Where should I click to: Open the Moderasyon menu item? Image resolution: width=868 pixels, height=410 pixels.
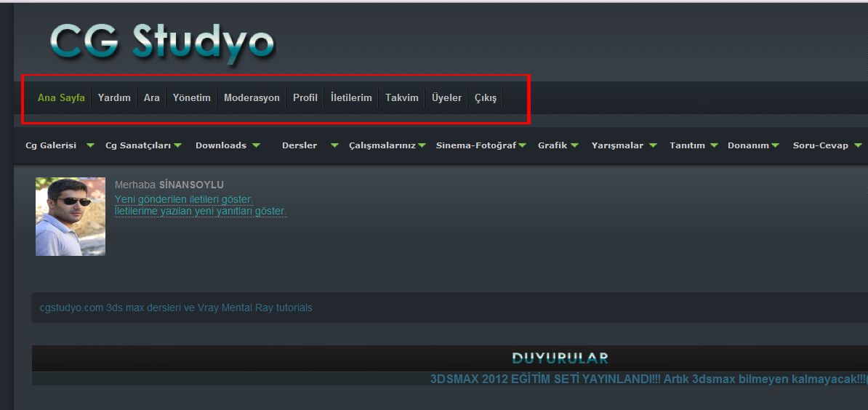click(x=252, y=98)
